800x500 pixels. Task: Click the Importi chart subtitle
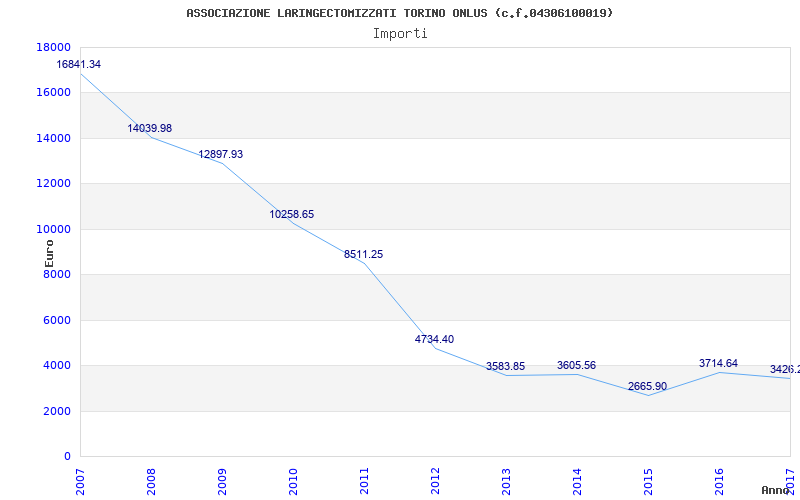400,34
